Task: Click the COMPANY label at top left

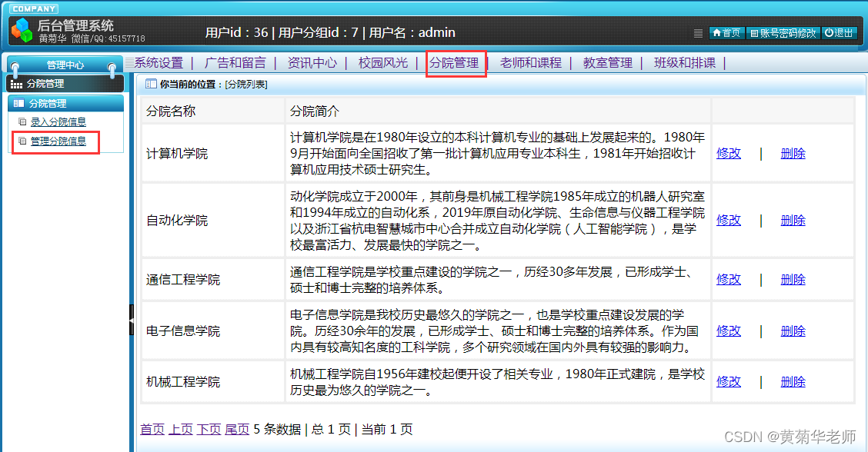Action: pos(34,9)
